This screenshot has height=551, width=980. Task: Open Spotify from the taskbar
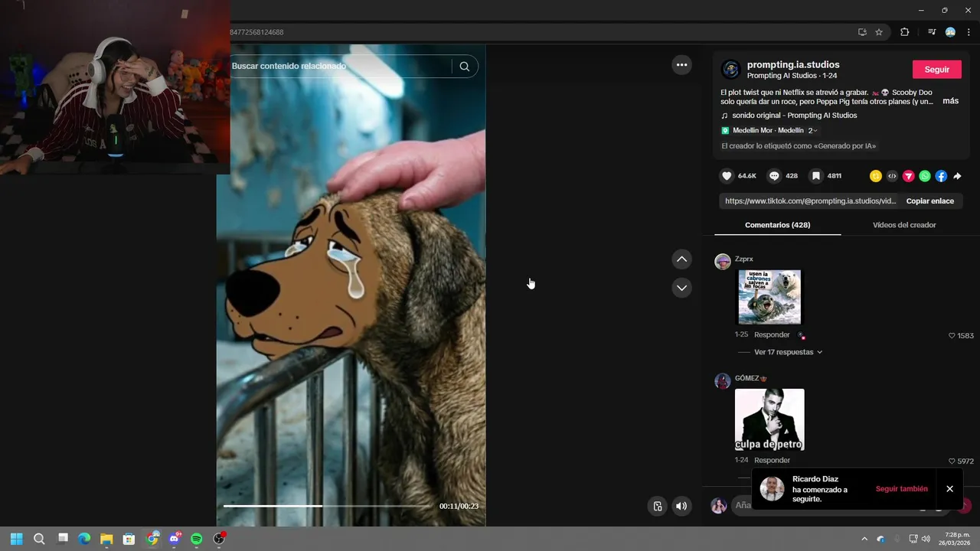tap(197, 539)
